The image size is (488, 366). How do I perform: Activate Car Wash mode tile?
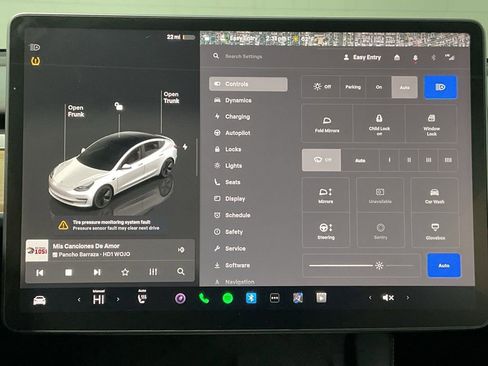[435, 195]
